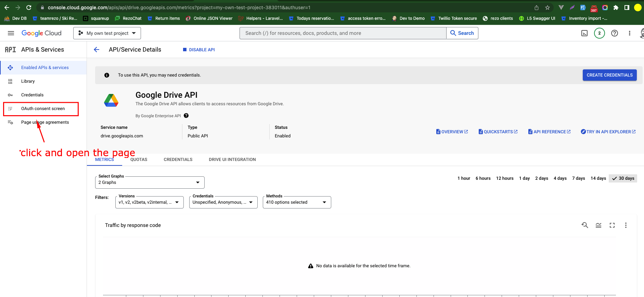Select the 4 days time range
The image size is (644, 297).
[560, 178]
